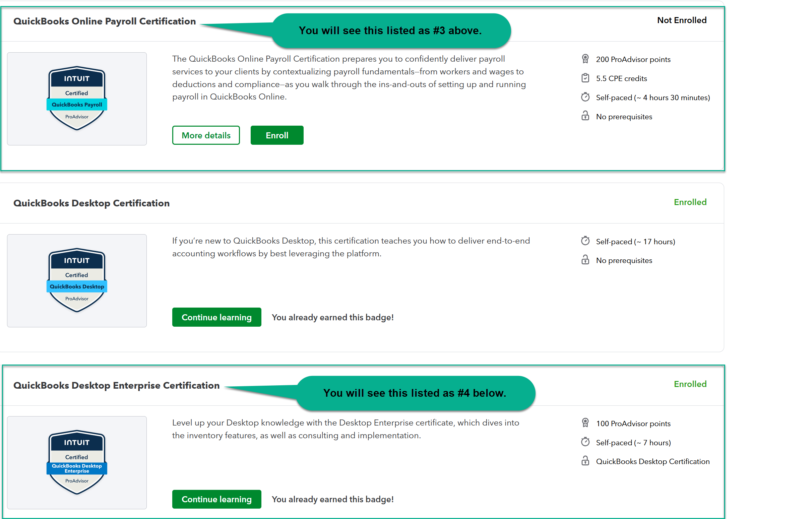Click the lock icon beside QuickBooks Desktop Certification prerequisite

pyautogui.click(x=585, y=461)
